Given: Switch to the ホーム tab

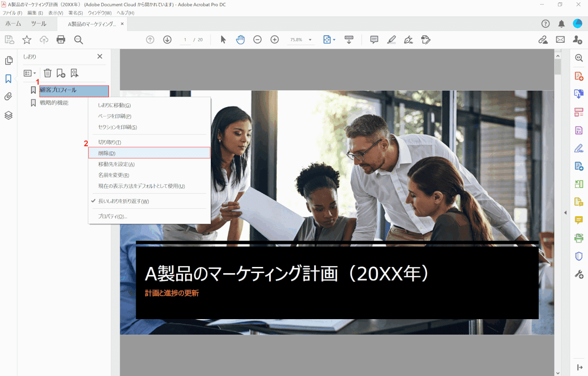Looking at the screenshot, I should tap(13, 24).
